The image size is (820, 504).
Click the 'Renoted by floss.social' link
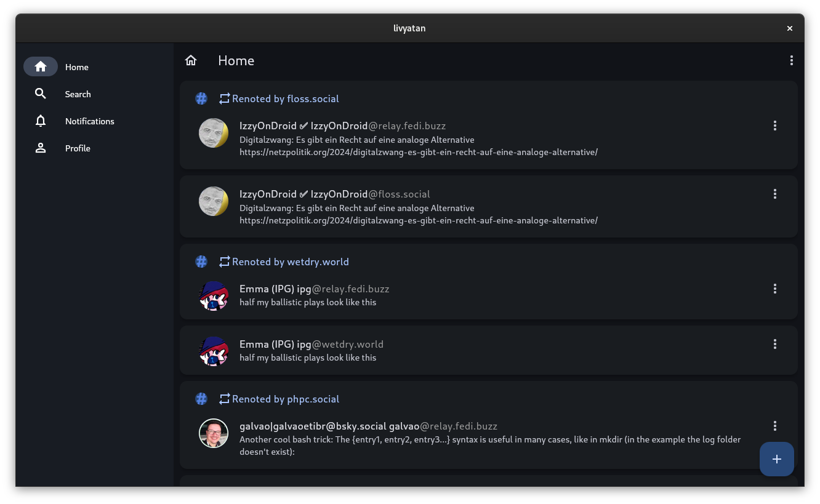pyautogui.click(x=285, y=98)
